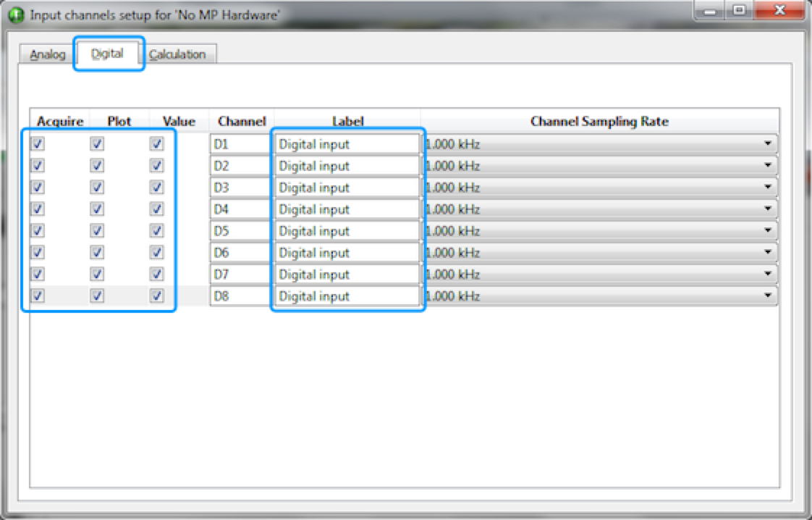Uncheck Acquire for channel D1
Image resolution: width=812 pixels, height=520 pixels.
[x=38, y=144]
